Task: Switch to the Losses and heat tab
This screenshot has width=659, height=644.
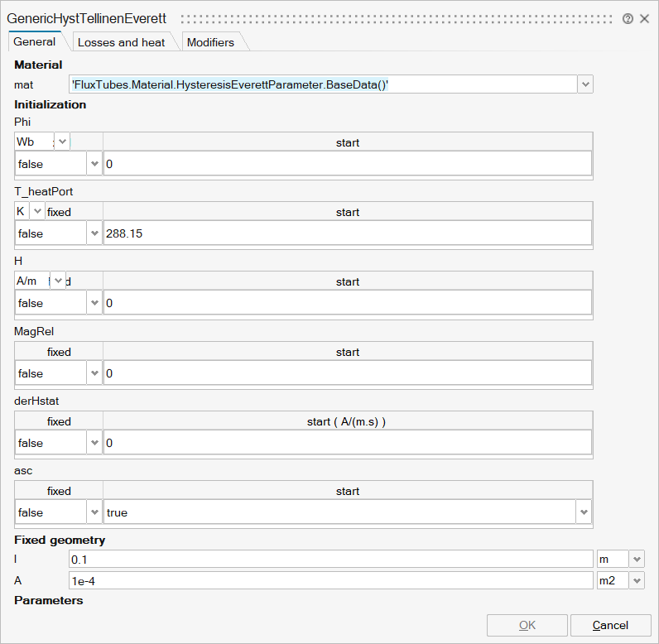Action: [121, 42]
